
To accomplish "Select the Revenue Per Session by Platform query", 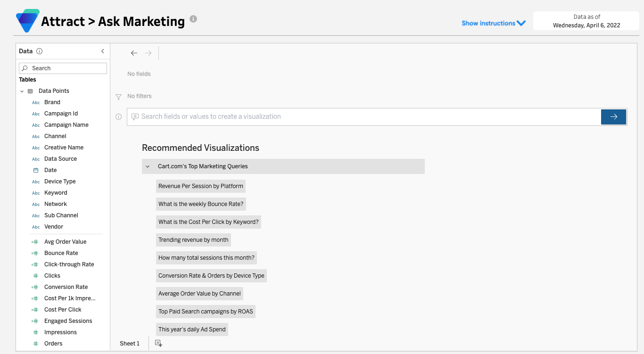I will click(x=200, y=186).
